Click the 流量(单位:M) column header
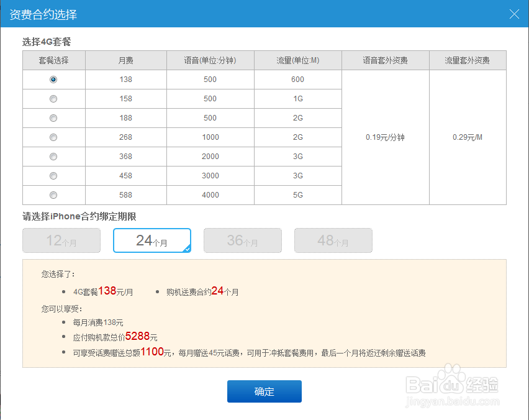The width and height of the screenshot is (529, 420). pyautogui.click(x=297, y=60)
